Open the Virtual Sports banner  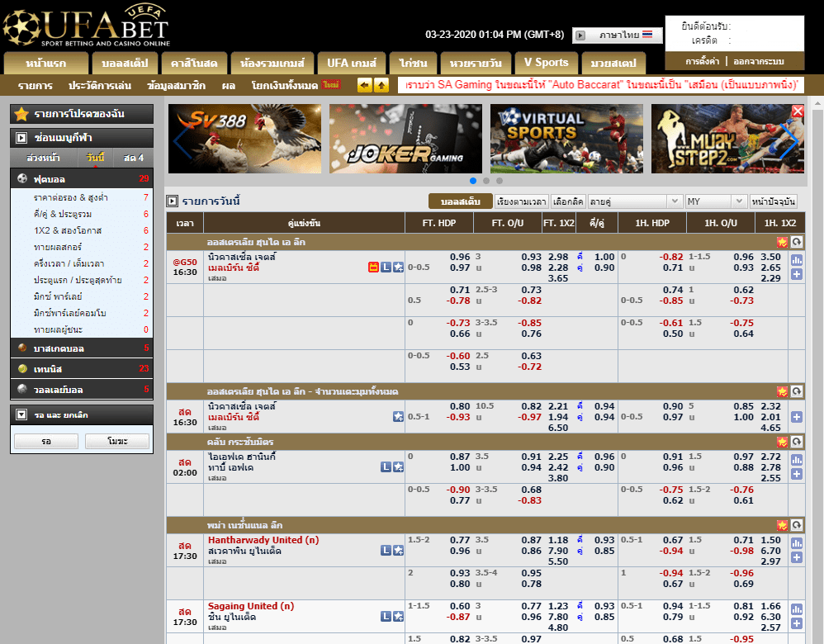tap(566, 139)
